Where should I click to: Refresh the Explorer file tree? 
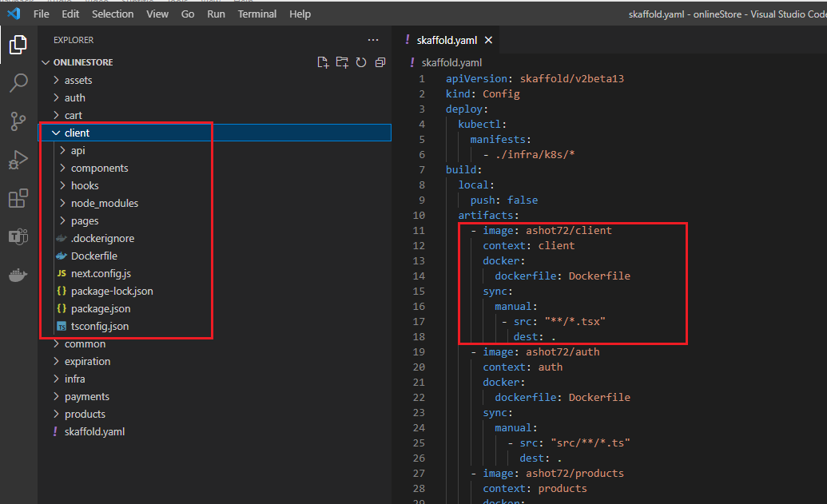click(x=361, y=62)
